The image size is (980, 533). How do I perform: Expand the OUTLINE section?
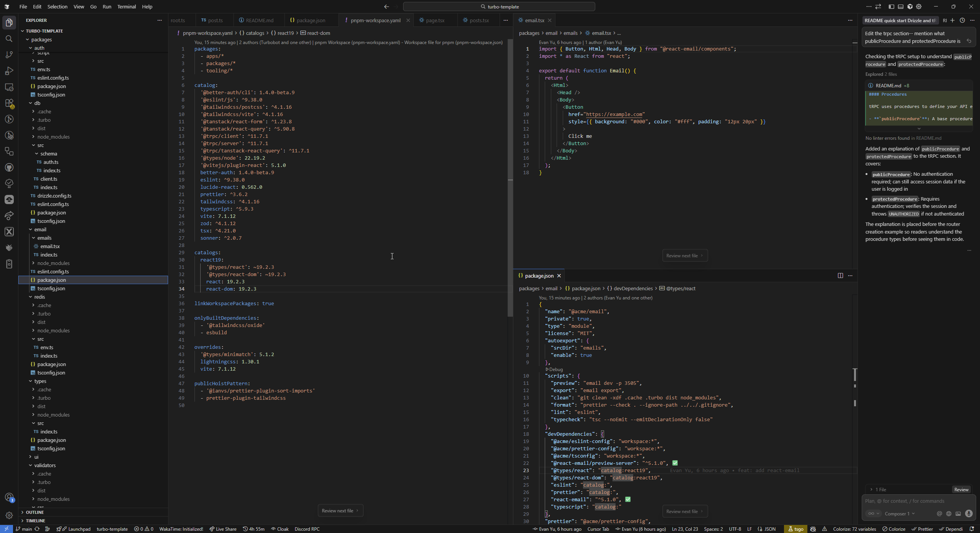(x=35, y=512)
